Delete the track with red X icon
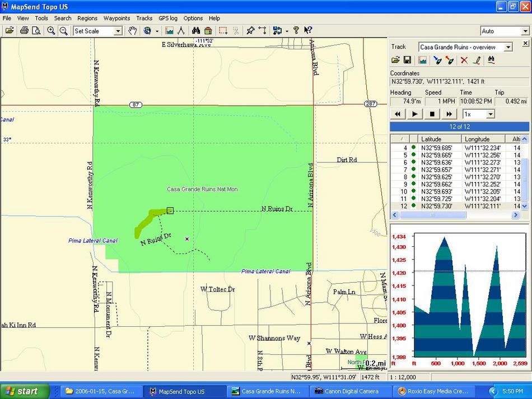532x399 pixels. (x=464, y=60)
